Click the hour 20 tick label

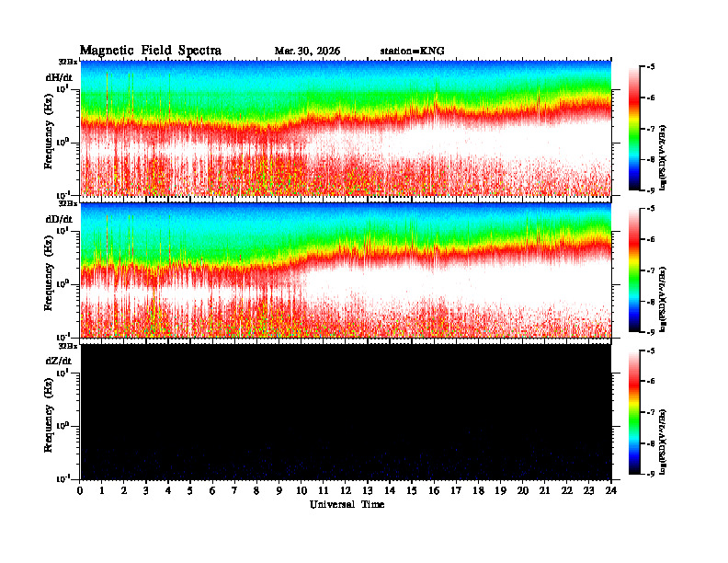click(x=522, y=491)
